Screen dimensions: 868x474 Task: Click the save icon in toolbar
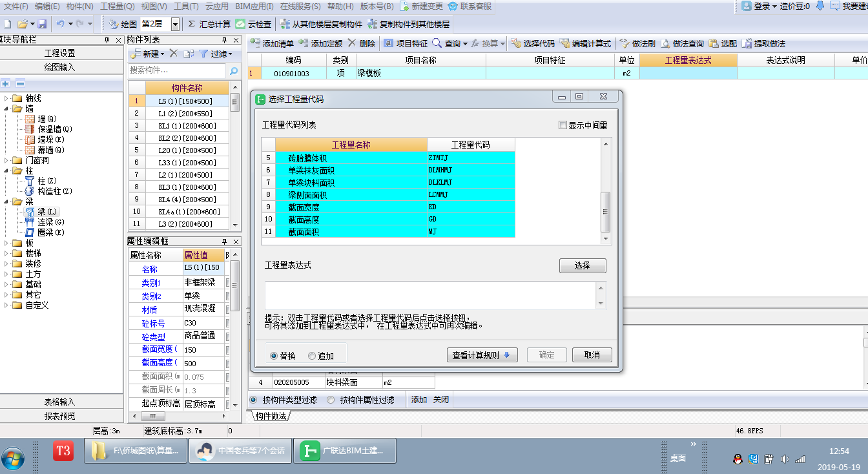click(x=42, y=24)
